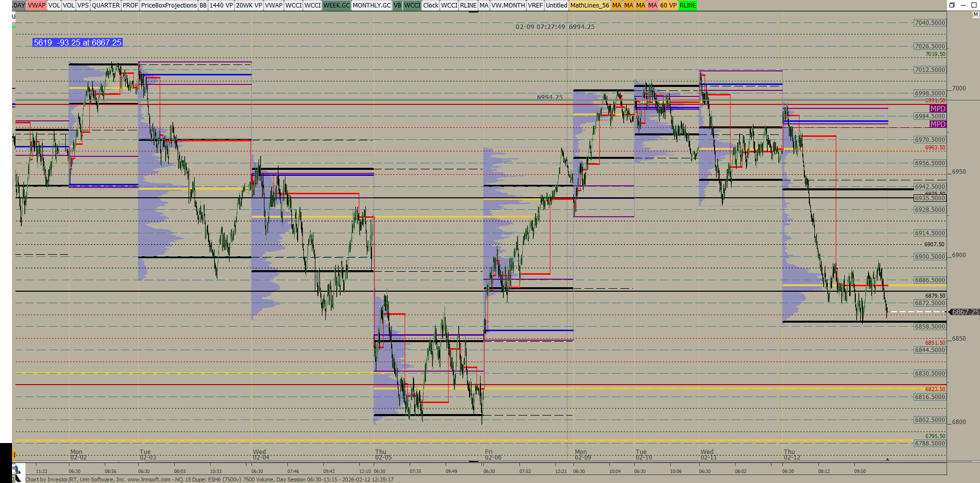This screenshot has width=980, height=483.
Task: Click the VREF button
Action: 535,5
